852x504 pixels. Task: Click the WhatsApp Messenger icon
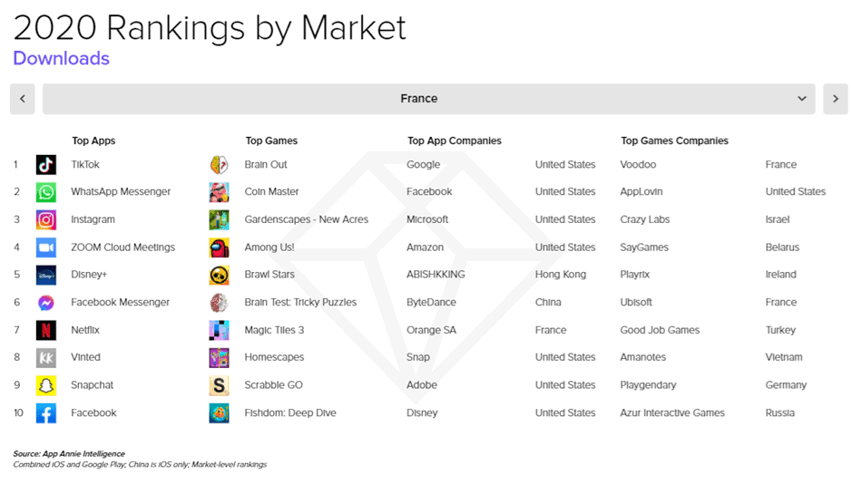(x=46, y=192)
